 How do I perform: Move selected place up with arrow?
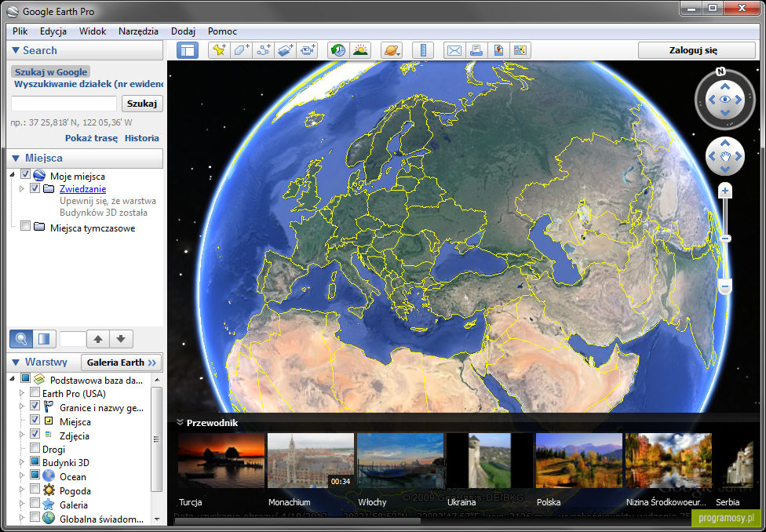tap(98, 338)
